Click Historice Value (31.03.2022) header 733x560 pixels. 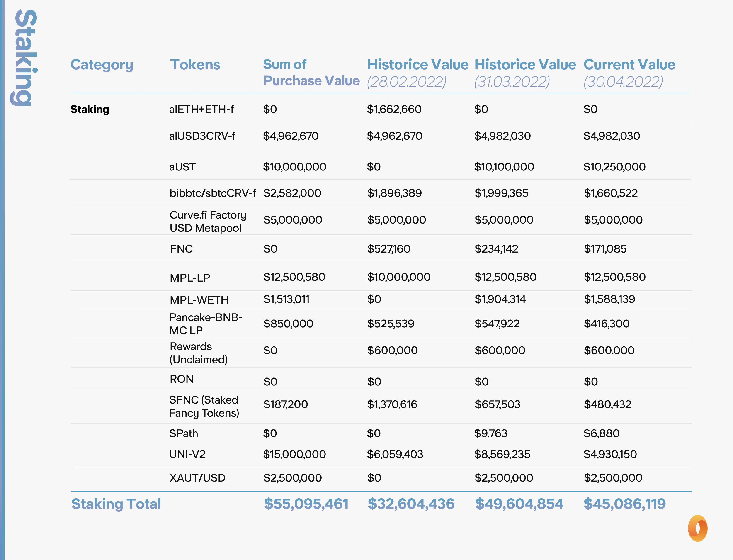coord(525,73)
